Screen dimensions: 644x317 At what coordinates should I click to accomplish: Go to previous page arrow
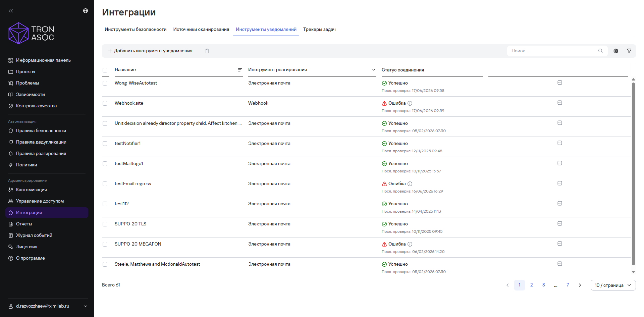click(507, 285)
